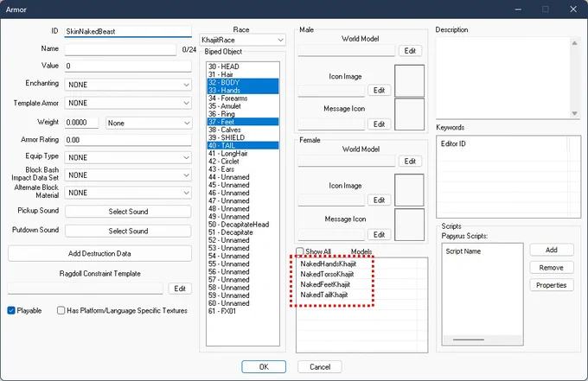The width and height of the screenshot is (588, 381).
Task: Click the Armor Rating field
Action: coord(128,140)
